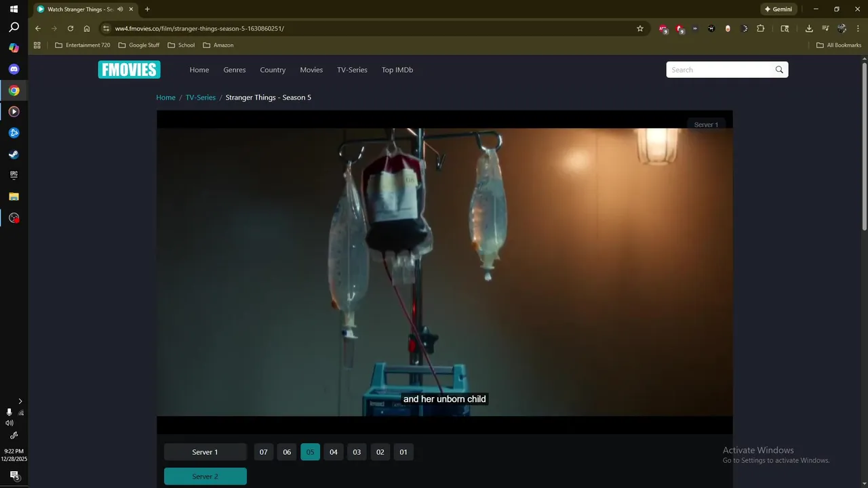Switch to Server 2
This screenshot has height=488, width=868.
click(x=205, y=476)
